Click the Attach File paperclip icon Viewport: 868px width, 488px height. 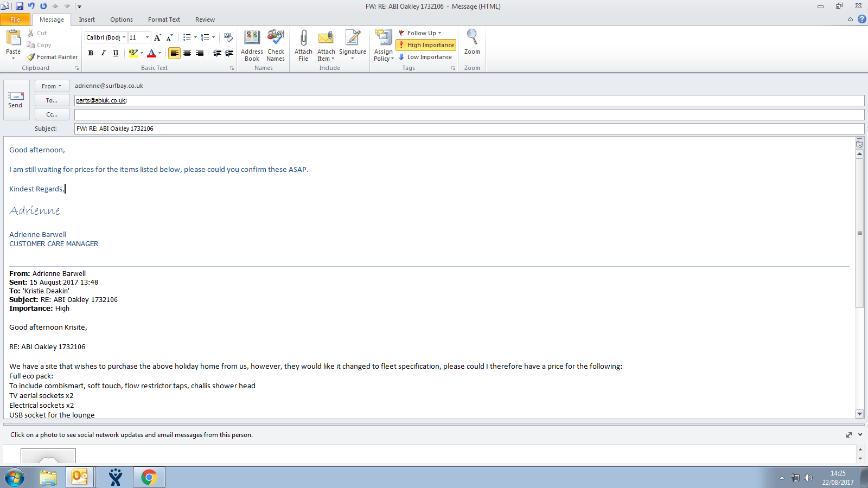click(303, 38)
